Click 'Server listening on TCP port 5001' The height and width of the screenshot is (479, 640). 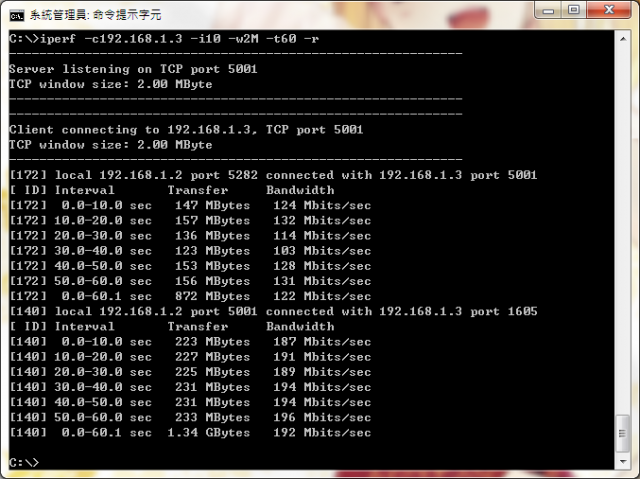pos(133,69)
